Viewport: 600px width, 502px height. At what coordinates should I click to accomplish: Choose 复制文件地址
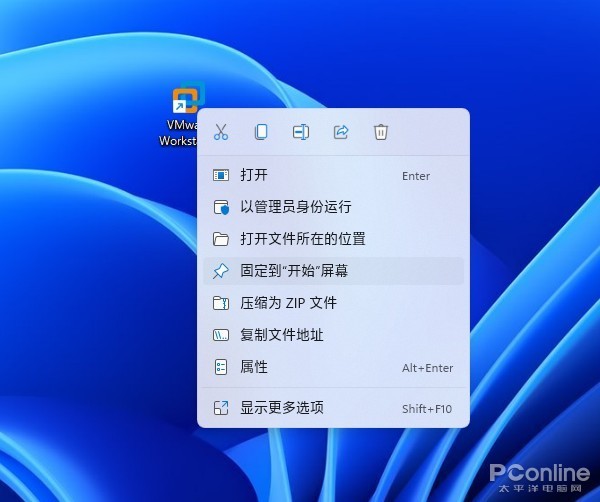click(x=333, y=335)
